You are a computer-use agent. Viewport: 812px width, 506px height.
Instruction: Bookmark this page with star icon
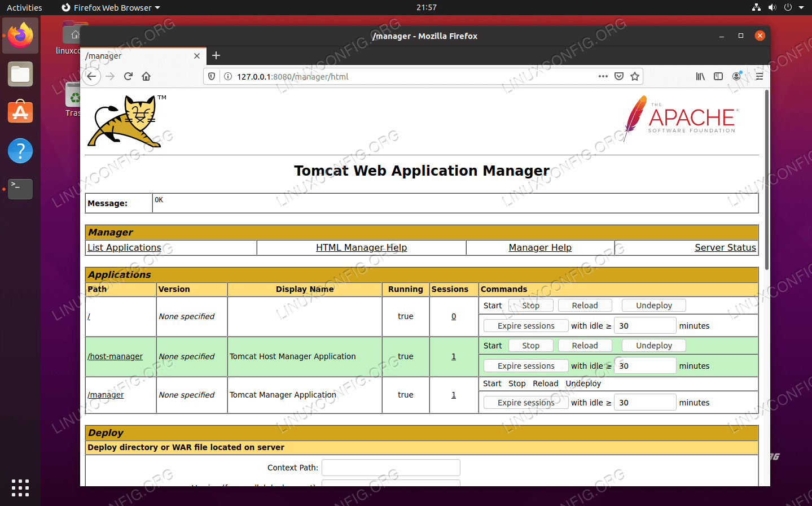coord(635,76)
